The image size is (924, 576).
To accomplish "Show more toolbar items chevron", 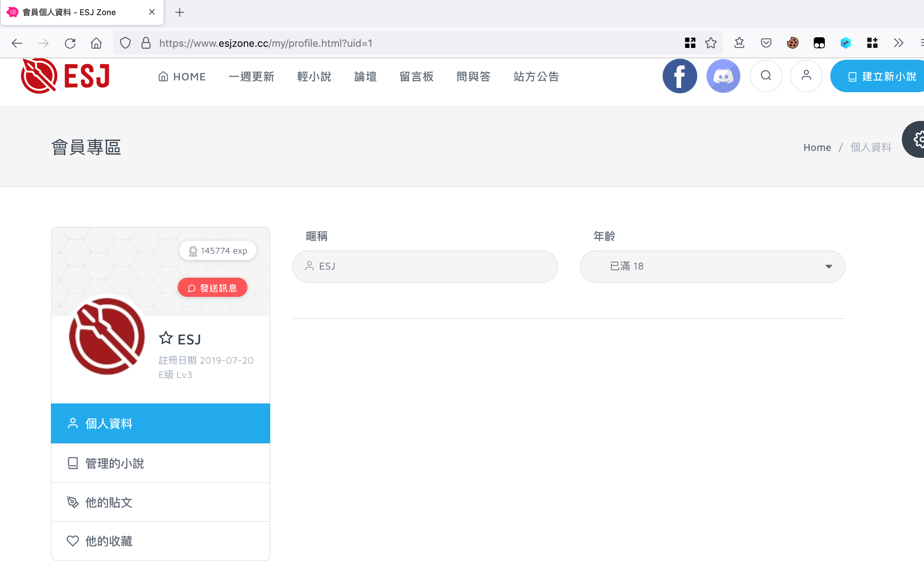I will tap(899, 43).
